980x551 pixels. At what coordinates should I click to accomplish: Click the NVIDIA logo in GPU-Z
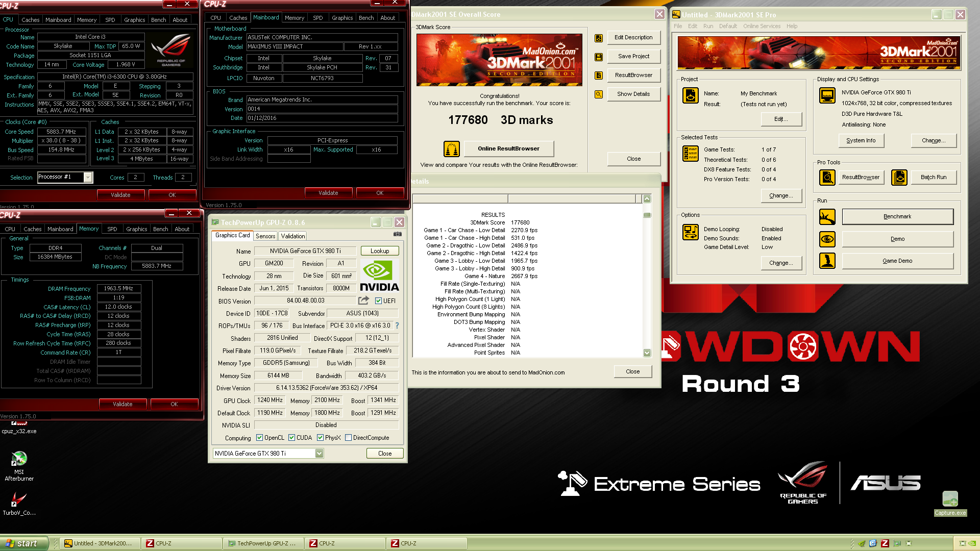point(379,275)
